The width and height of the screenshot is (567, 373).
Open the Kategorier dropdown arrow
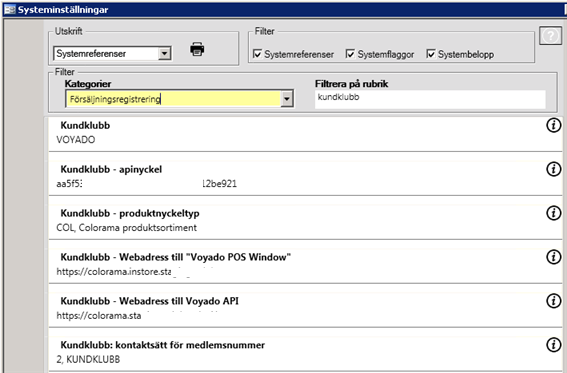pyautogui.click(x=287, y=99)
